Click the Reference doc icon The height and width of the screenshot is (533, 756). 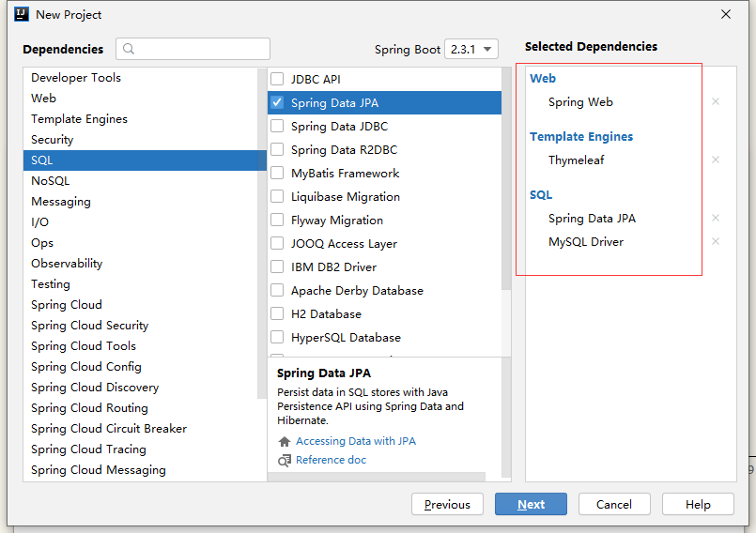tap(285, 461)
